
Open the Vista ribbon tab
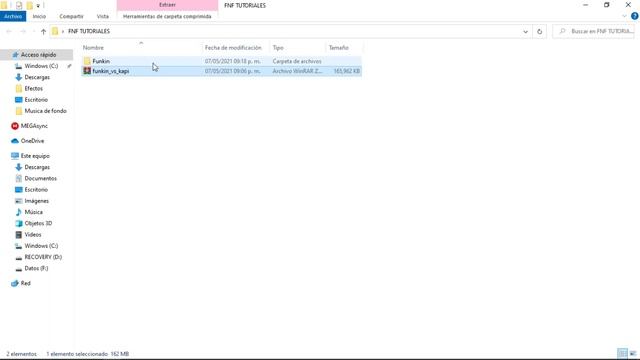point(102,16)
